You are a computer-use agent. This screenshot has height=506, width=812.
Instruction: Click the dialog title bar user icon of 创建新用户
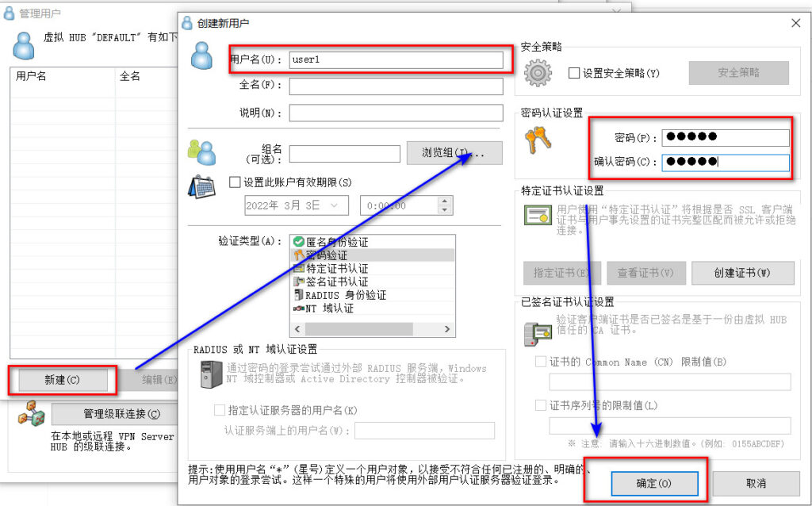pyautogui.click(x=187, y=23)
